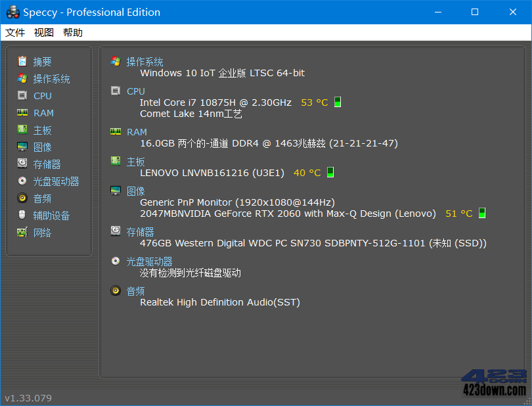
Task: Open the 网络 network section icon
Action: [22, 233]
